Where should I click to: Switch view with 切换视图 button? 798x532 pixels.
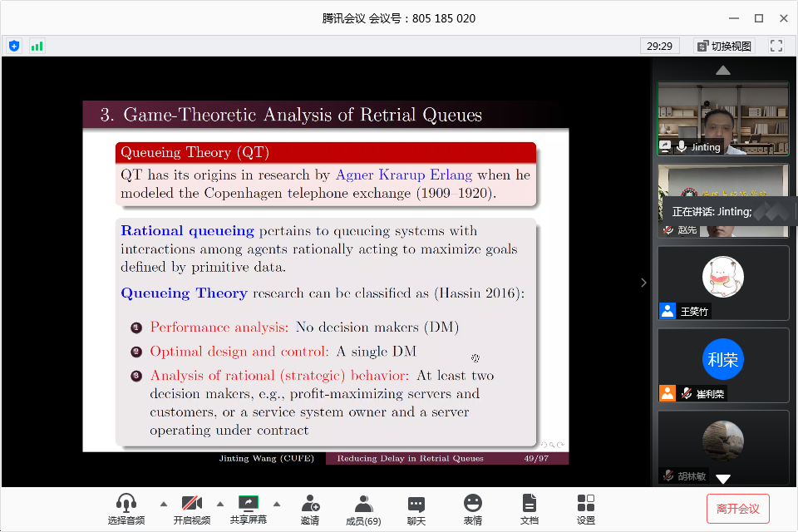pyautogui.click(x=724, y=47)
